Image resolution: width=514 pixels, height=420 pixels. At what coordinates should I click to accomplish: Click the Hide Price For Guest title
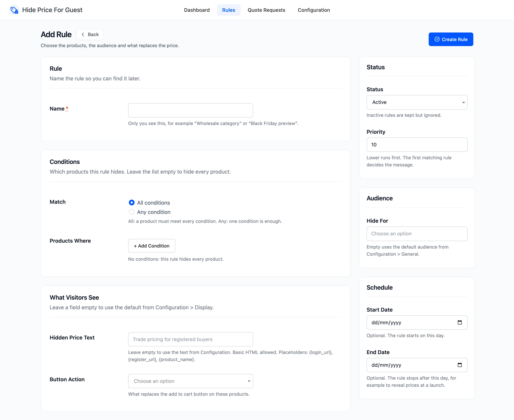(52, 10)
